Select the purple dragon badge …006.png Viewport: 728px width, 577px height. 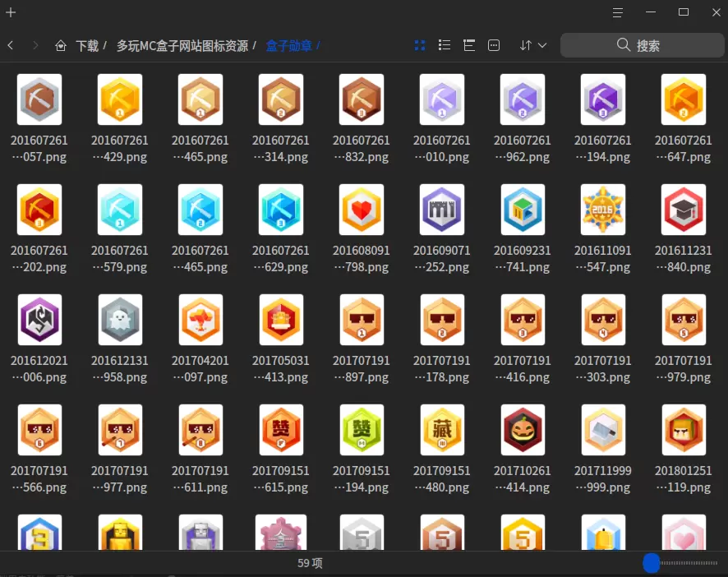(39, 320)
